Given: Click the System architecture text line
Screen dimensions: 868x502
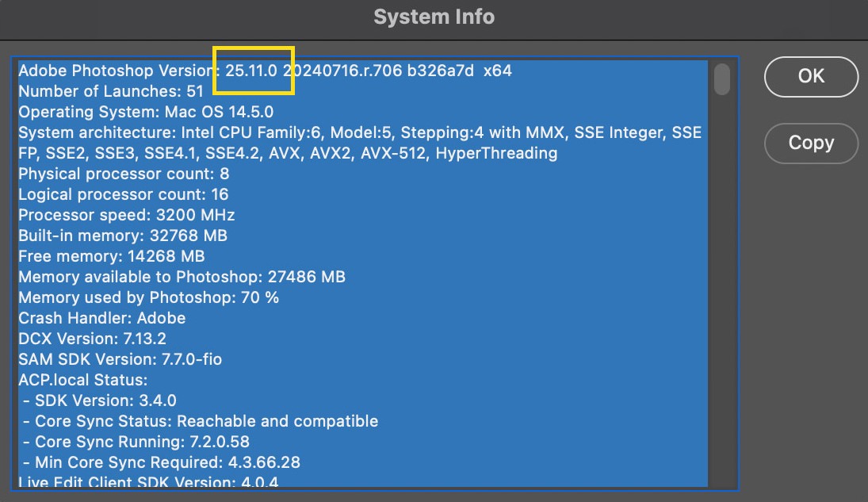Looking at the screenshot, I should pos(359,132).
